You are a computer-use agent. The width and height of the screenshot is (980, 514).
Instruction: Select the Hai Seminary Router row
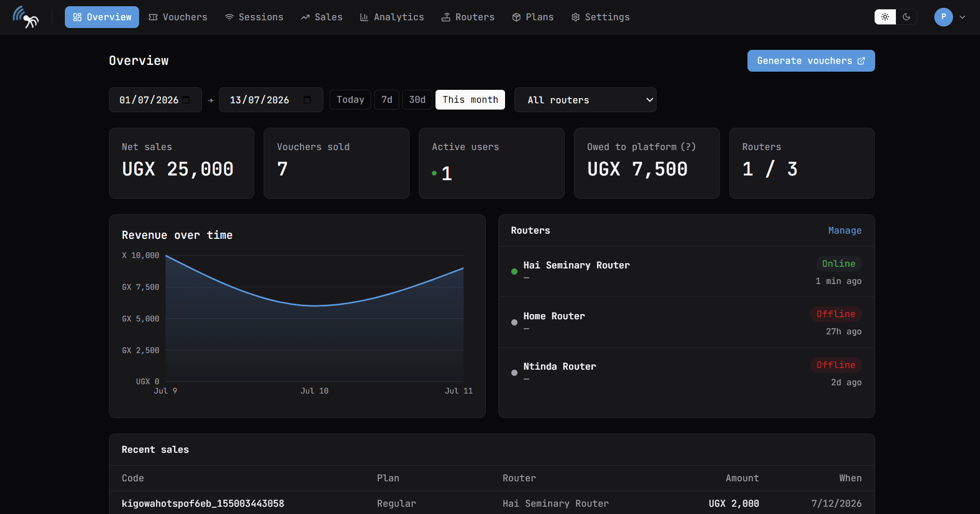686,272
